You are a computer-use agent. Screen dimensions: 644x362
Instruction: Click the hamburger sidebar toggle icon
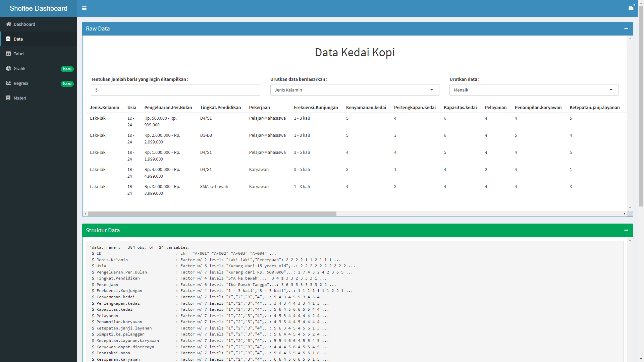coord(84,8)
